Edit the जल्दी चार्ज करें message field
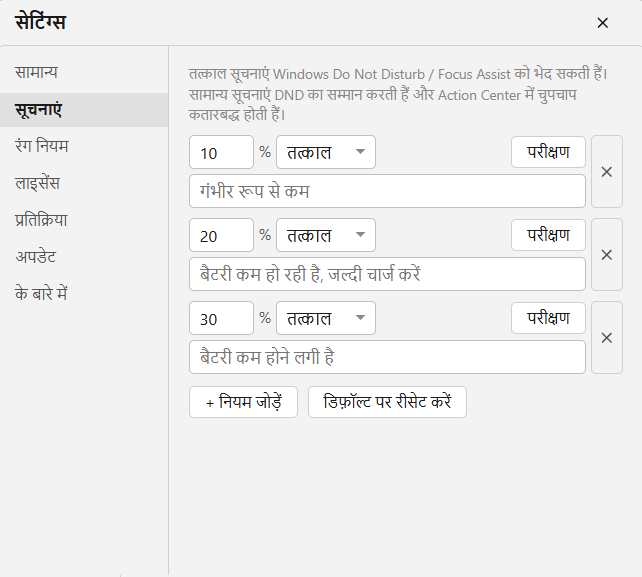This screenshot has width=642, height=577. pos(387,274)
